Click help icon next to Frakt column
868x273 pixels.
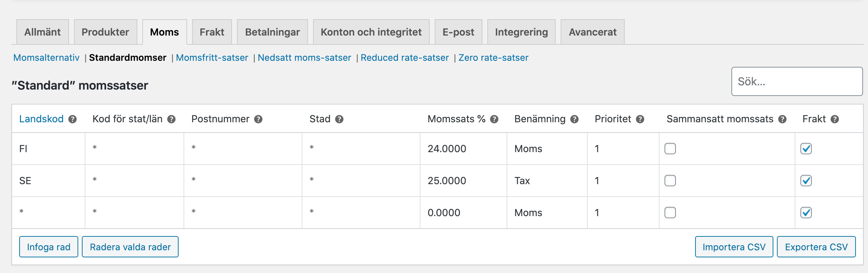point(835,119)
